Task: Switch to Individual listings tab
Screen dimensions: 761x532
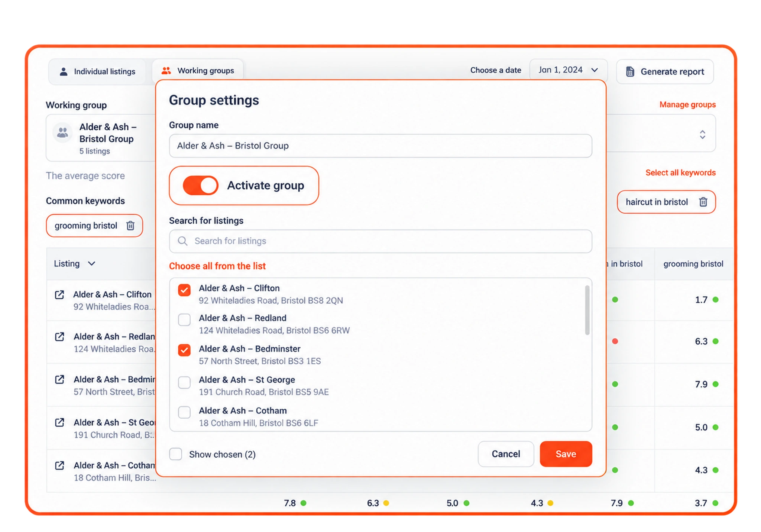Action: click(x=97, y=71)
